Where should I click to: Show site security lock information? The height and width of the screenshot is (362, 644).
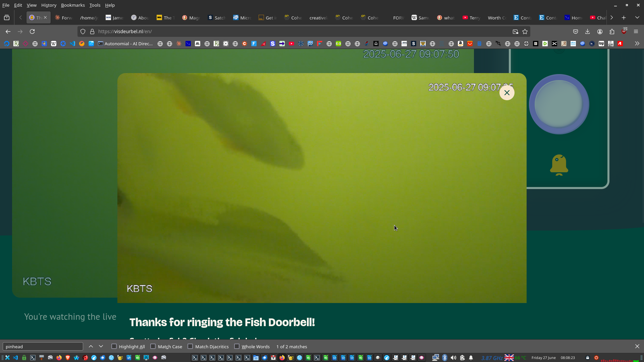[92, 32]
